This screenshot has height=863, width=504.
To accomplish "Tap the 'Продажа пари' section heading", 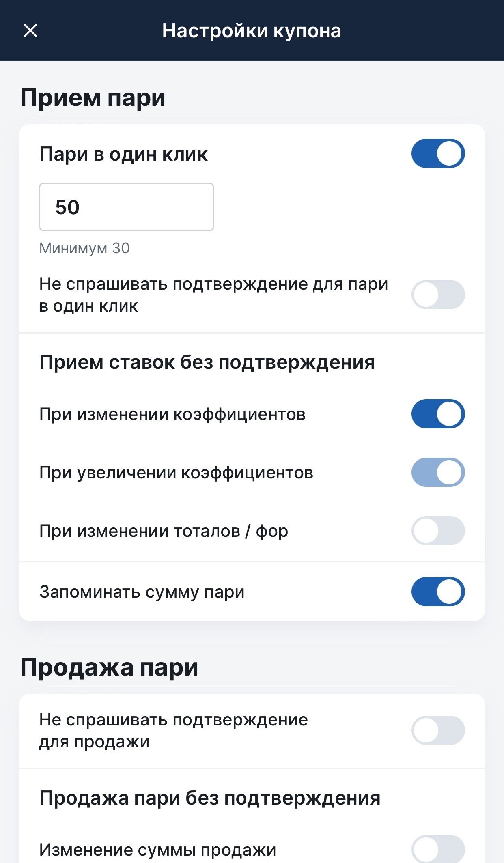I will (x=109, y=667).
